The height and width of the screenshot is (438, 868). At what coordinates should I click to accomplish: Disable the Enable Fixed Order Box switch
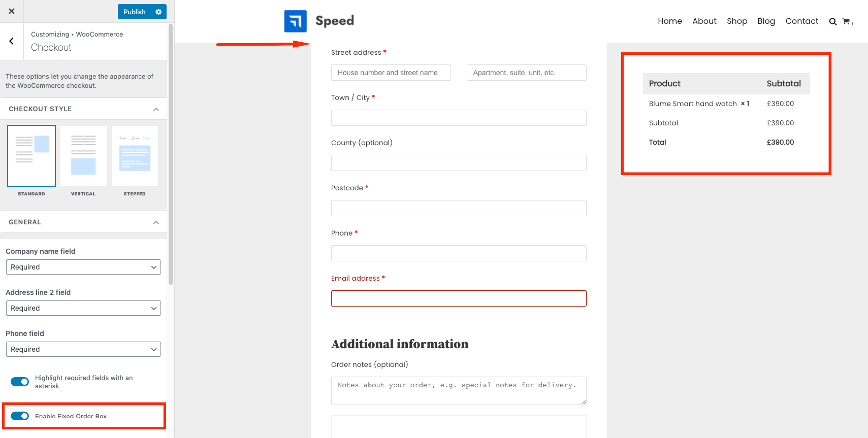tap(20, 416)
